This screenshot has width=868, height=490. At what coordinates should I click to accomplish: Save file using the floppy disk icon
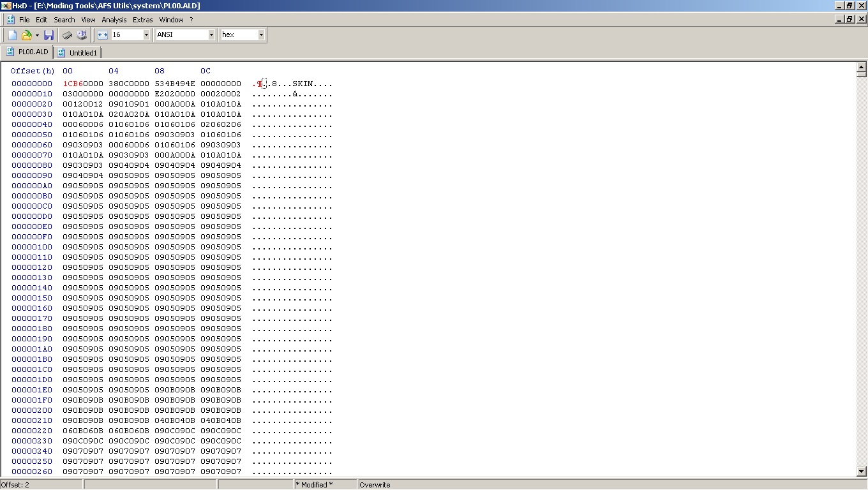[49, 35]
